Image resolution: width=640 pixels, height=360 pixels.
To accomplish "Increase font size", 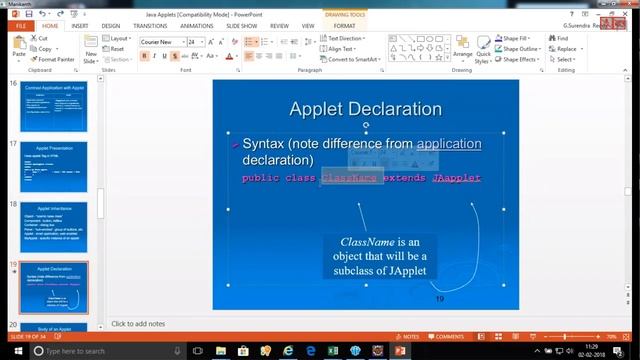I will point(211,42).
